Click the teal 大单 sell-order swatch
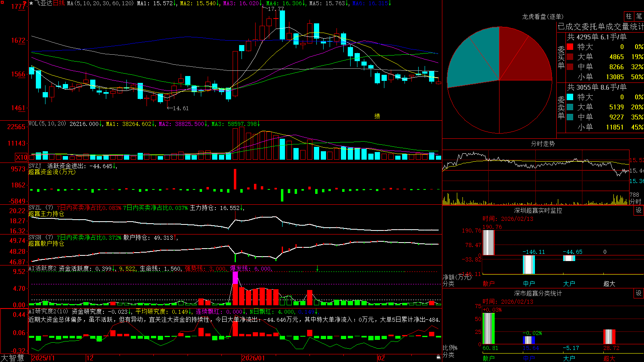Screen dimensions: 644x362 tap(570, 107)
